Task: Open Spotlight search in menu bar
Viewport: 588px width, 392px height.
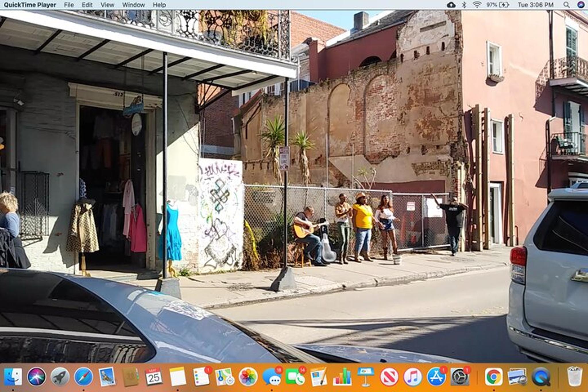Action: tap(566, 5)
